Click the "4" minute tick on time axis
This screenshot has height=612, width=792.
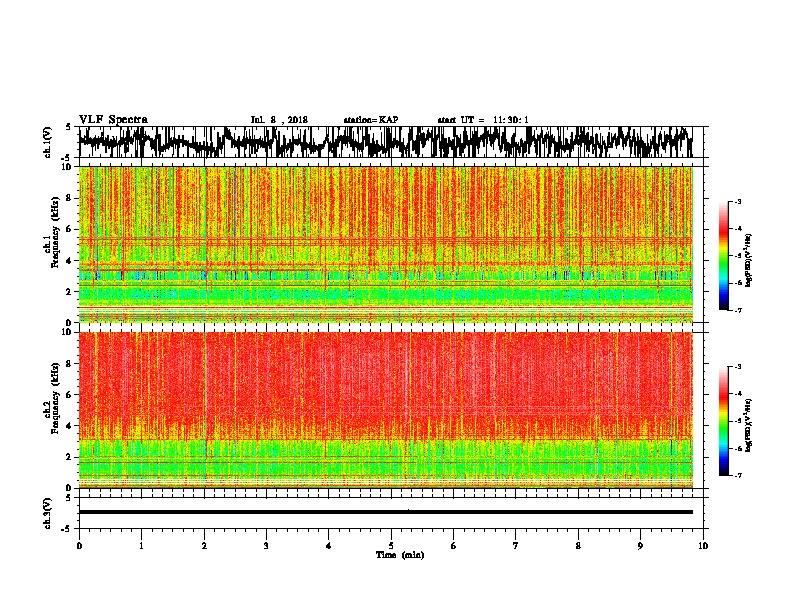pyautogui.click(x=329, y=546)
